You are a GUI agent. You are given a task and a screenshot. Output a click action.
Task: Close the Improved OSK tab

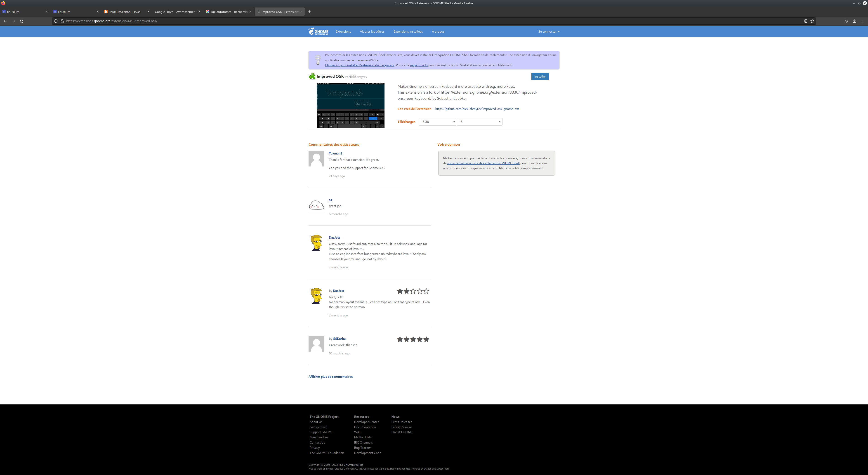[x=301, y=12]
